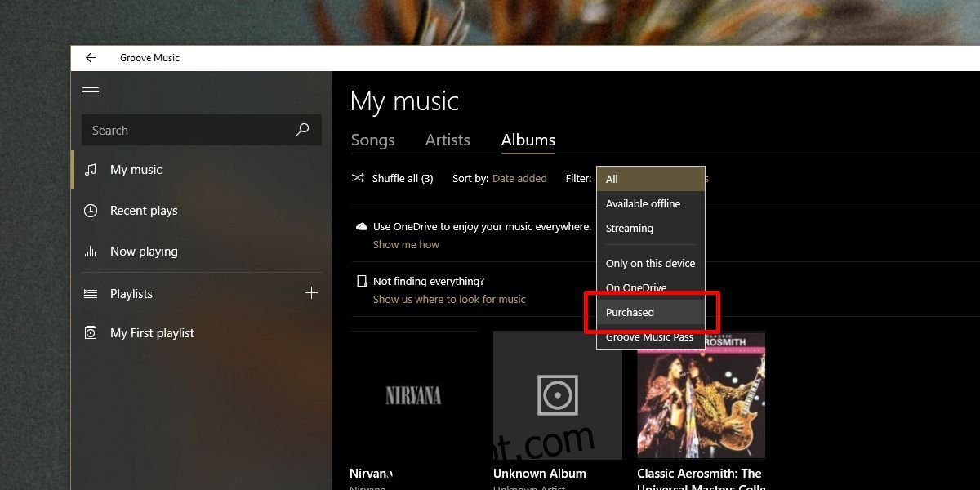Open My music in sidebar
The height and width of the screenshot is (490, 980).
(201, 170)
